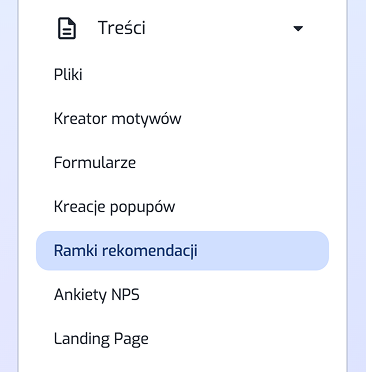Click the file page icon in sidebar header

click(x=67, y=28)
